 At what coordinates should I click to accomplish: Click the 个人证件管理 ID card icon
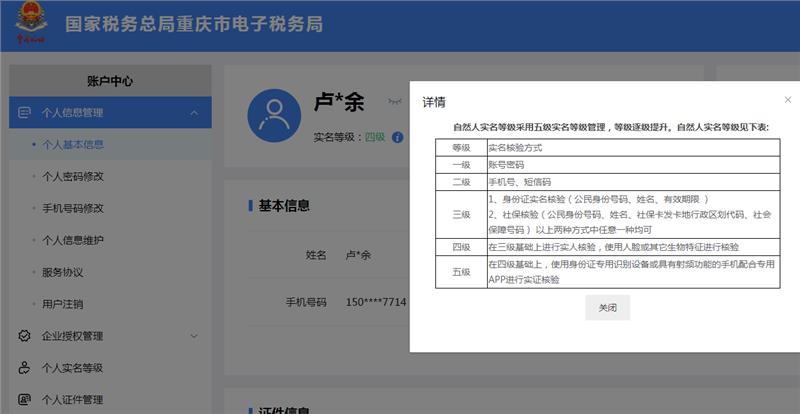tap(25, 400)
